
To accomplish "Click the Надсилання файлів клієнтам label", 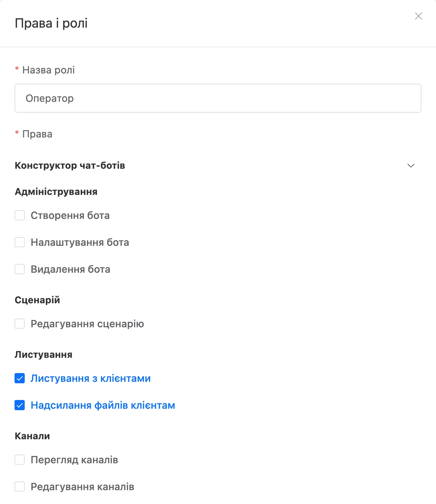I will coord(103,405).
